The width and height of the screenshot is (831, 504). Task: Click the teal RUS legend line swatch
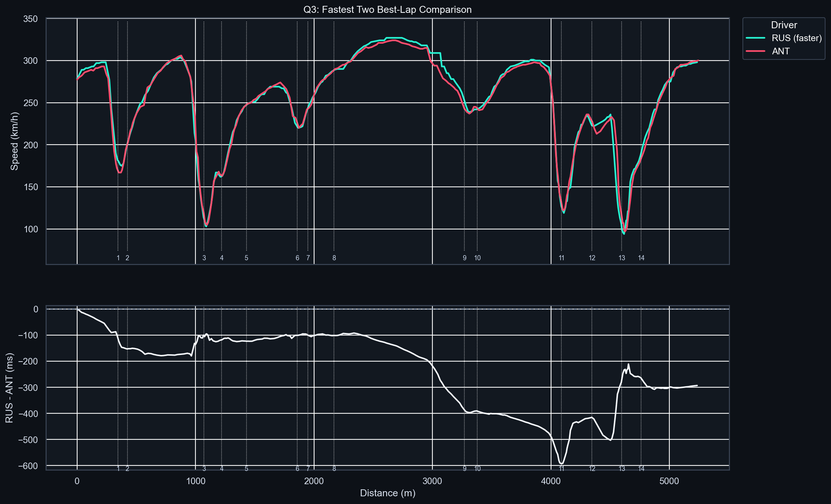755,38
